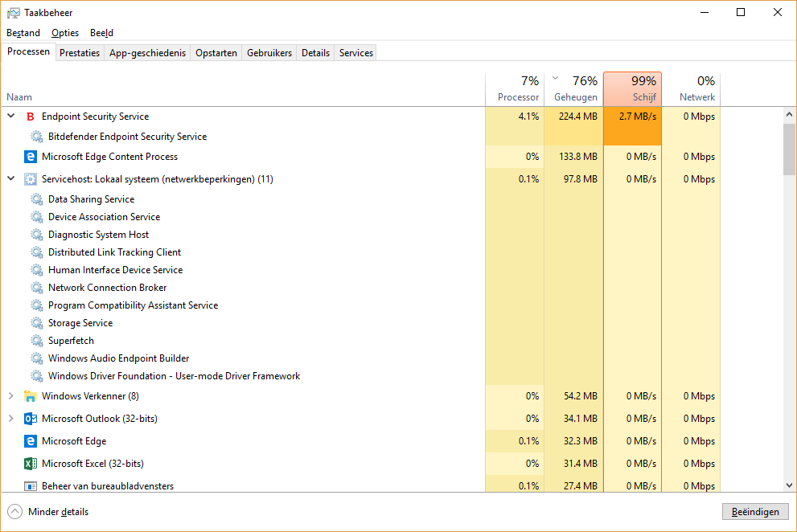Click the Microsoft Outlook icon
This screenshot has width=797, height=532.
[31, 419]
